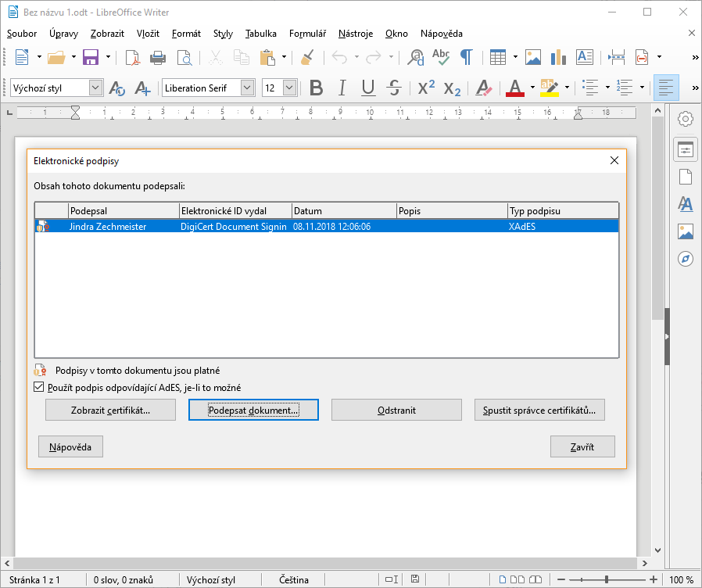This screenshot has width=702, height=588.
Task: Open sidebar Styles deck
Action: pyautogui.click(x=686, y=204)
